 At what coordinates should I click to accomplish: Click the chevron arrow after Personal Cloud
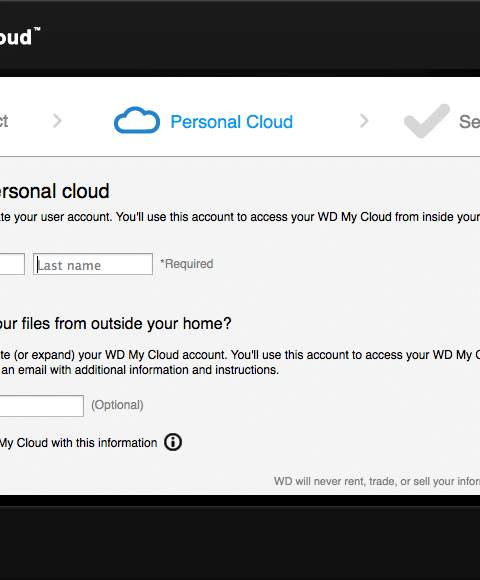point(364,121)
